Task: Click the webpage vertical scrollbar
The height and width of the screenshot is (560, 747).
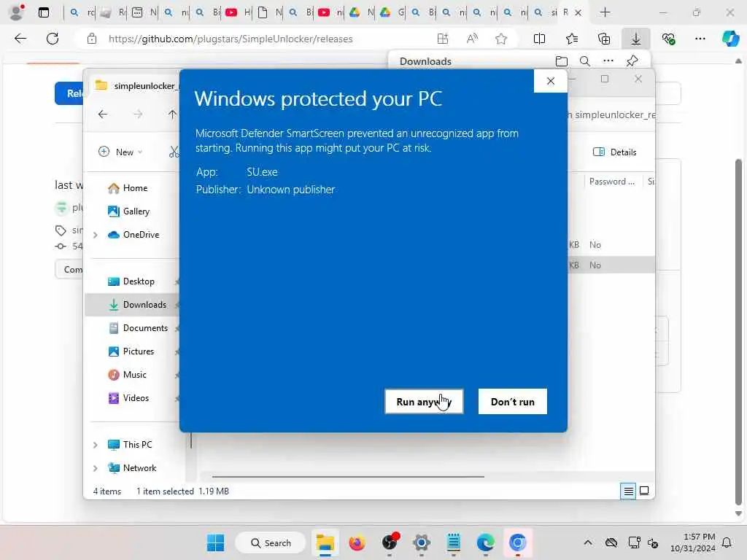Action: 738,332
